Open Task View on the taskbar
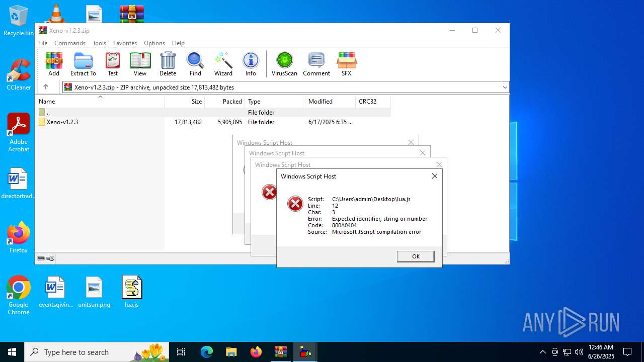Image resolution: width=644 pixels, height=362 pixels. [x=181, y=352]
